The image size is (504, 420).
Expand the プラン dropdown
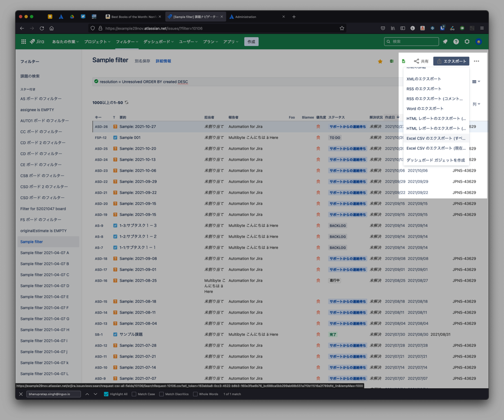pyautogui.click(x=210, y=42)
